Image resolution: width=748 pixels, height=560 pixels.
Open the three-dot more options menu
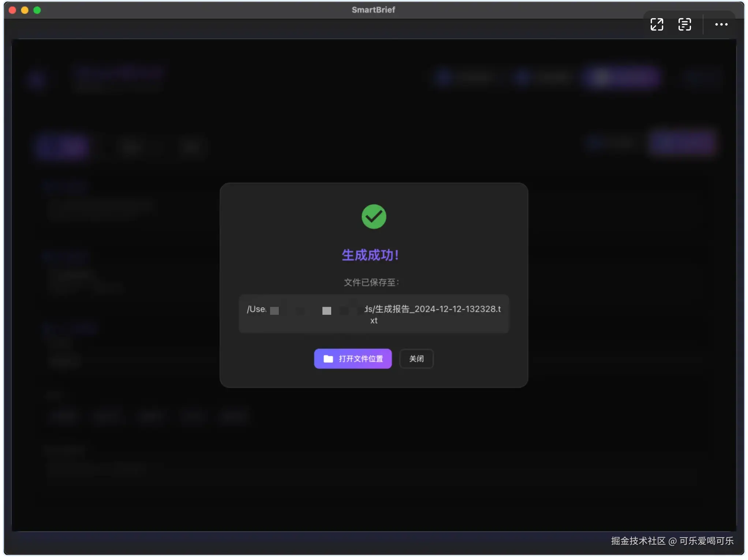[x=721, y=25]
